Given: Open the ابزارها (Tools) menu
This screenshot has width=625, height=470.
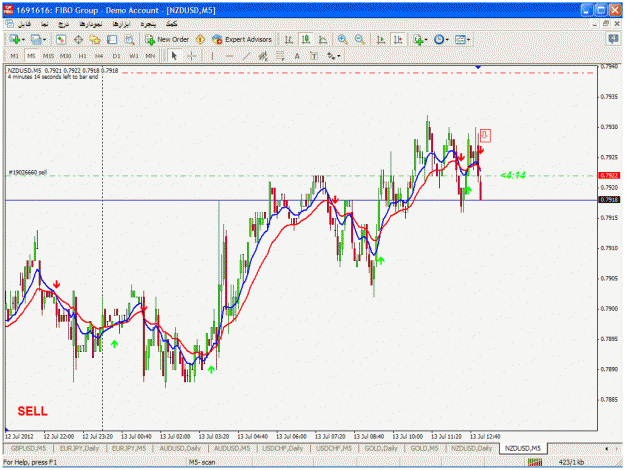Looking at the screenshot, I should click(x=121, y=24).
